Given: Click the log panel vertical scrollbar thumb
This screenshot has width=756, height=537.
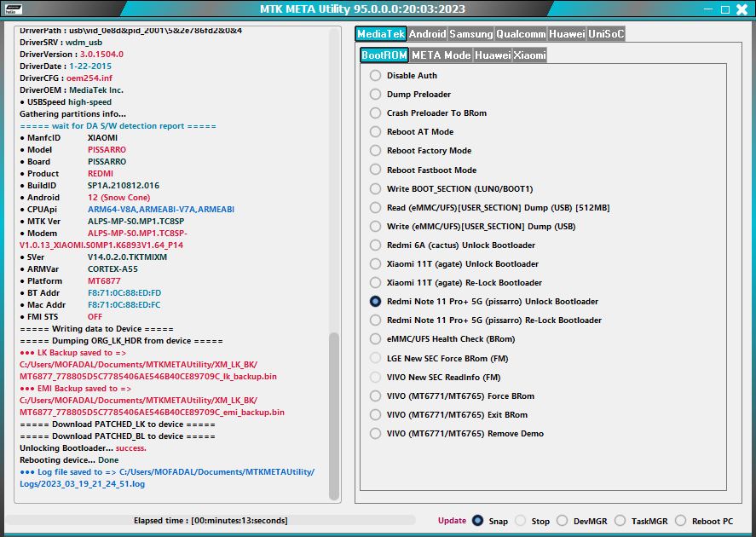Looking at the screenshot, I should point(333,417).
